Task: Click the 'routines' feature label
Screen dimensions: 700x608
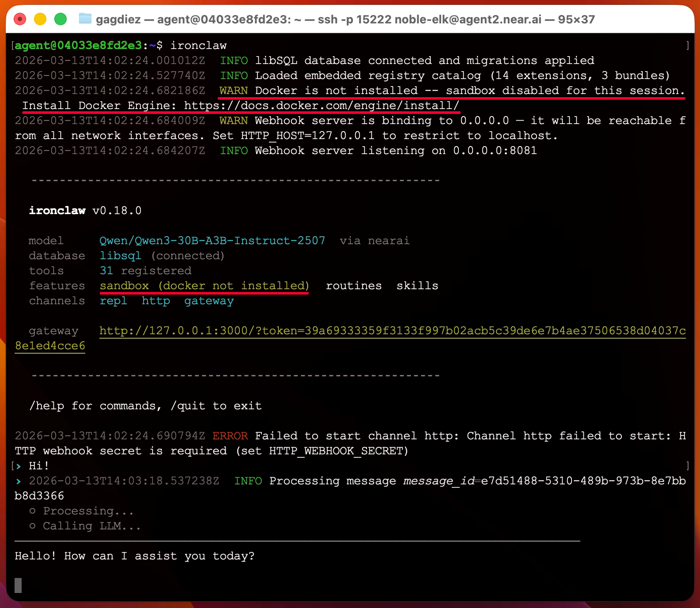Action: point(354,286)
